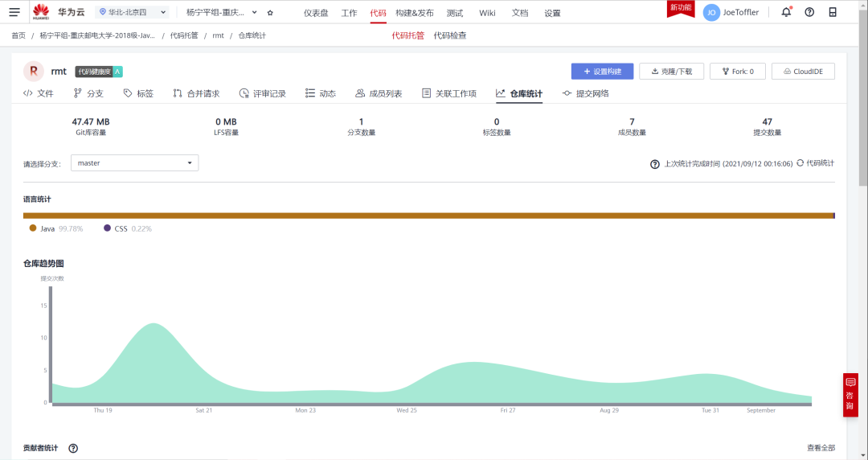Viewport: 868px width, 460px height.
Task: Click the Wed 25 axis label
Action: click(407, 410)
